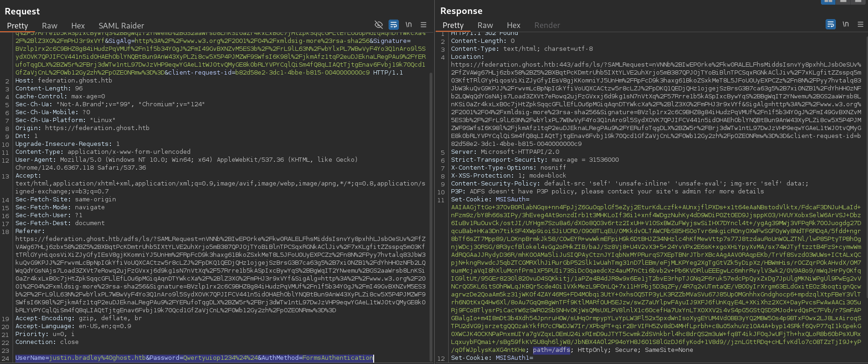Open the Response panel hamburger options menu
Screen dimensions: 868x364
pyautogui.click(x=861, y=24)
